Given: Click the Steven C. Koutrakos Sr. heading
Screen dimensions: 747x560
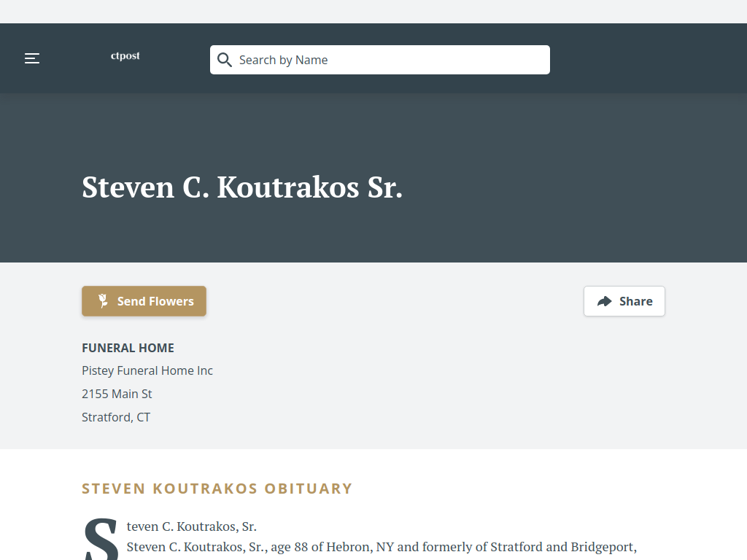Looking at the screenshot, I should point(242,187).
